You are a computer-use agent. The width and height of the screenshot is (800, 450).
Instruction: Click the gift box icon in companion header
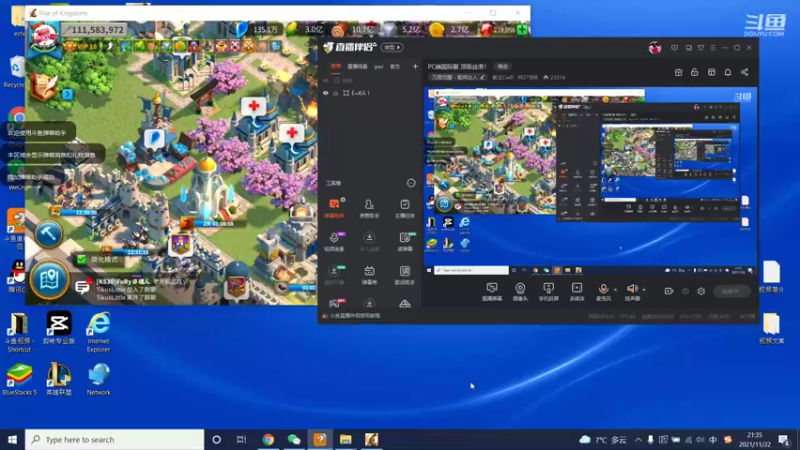pos(678,72)
